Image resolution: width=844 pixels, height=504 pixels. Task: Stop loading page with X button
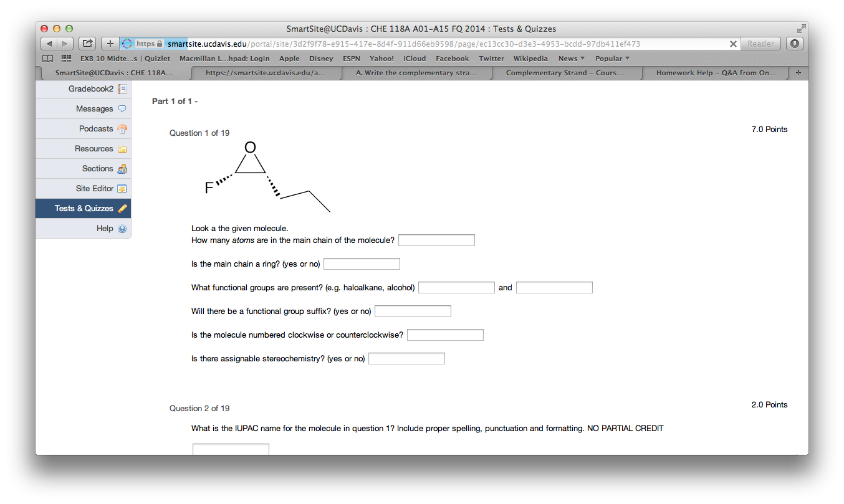tap(733, 44)
